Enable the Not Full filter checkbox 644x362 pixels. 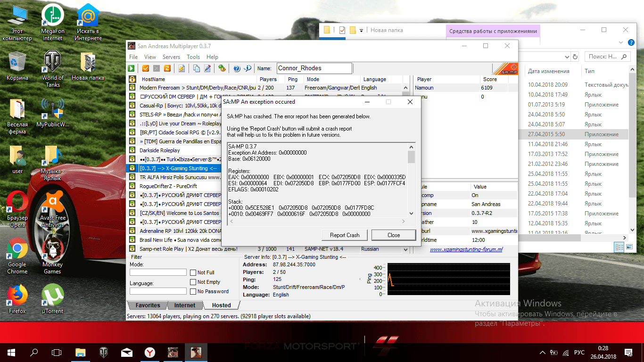coord(193,272)
